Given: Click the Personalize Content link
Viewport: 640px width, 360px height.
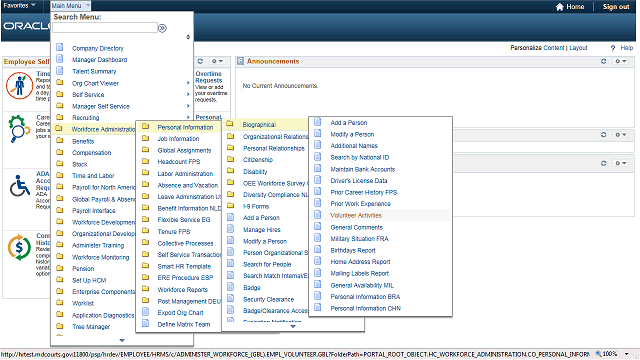Looking at the screenshot, I should (x=538, y=48).
